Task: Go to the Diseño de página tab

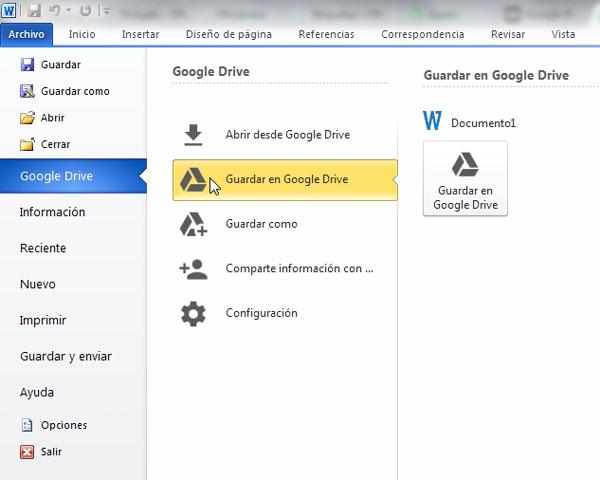Action: point(229,34)
